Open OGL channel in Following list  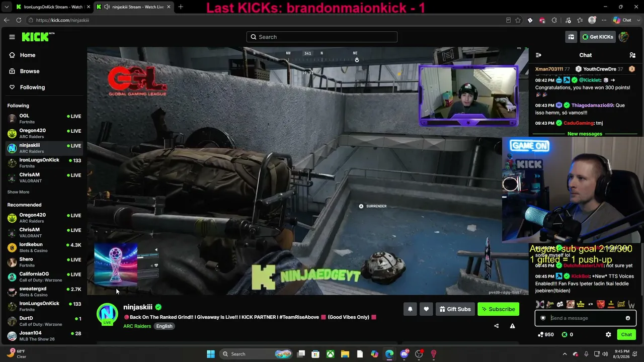point(44,119)
